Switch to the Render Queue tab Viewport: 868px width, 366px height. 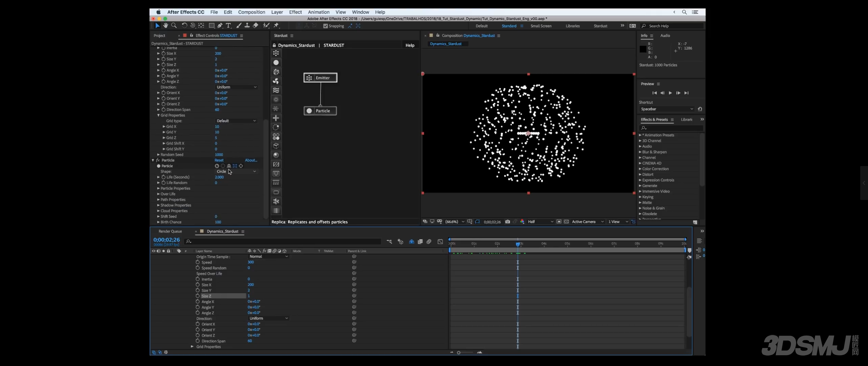pos(170,231)
